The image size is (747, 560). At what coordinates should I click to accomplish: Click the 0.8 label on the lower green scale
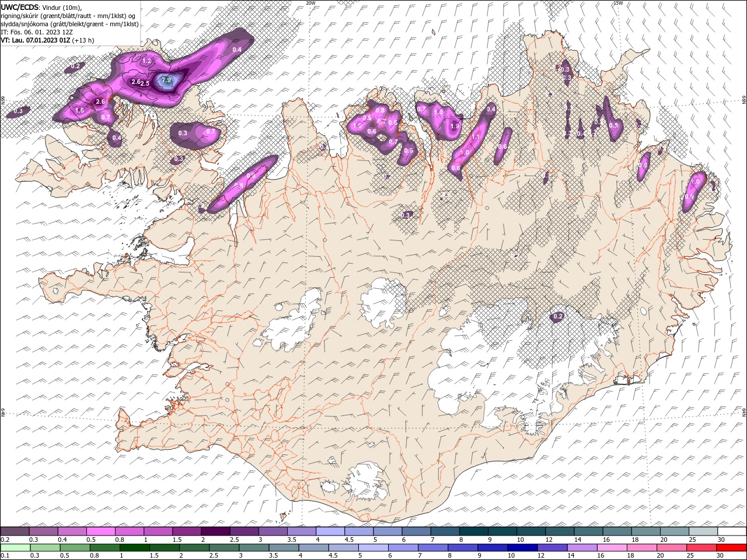click(94, 556)
